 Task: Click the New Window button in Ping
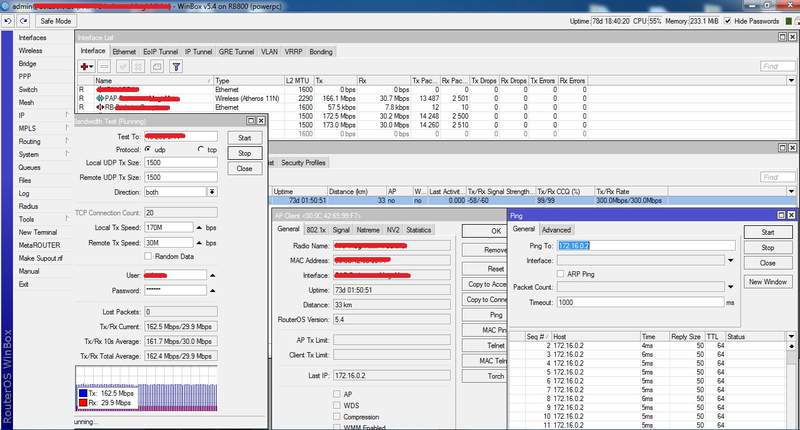click(x=768, y=282)
